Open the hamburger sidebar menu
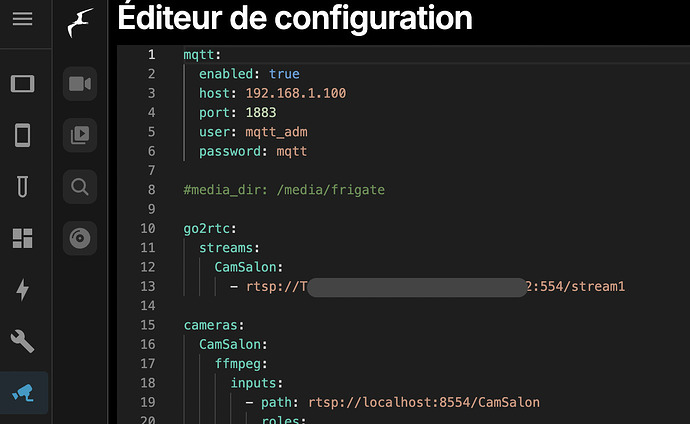Viewport: 690px width, 424px height. [x=23, y=19]
